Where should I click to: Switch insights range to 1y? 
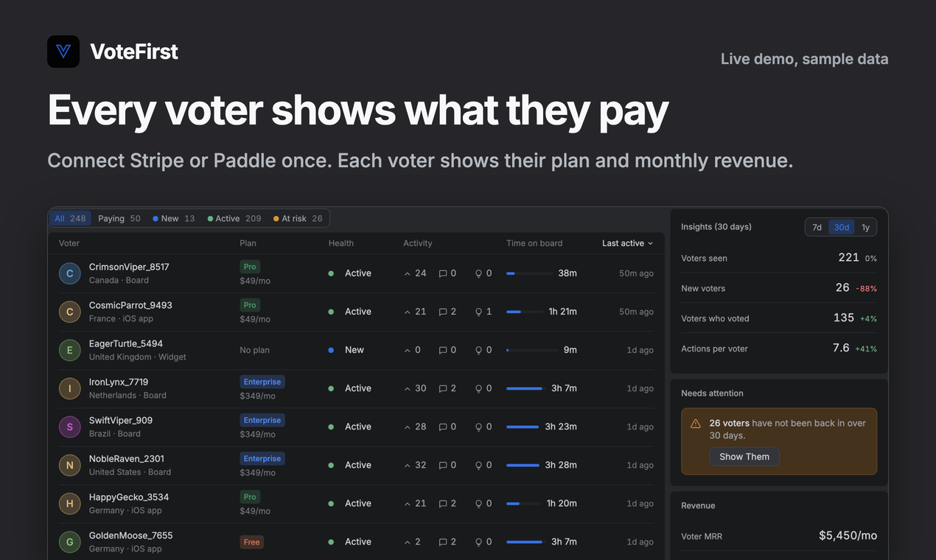point(866,227)
